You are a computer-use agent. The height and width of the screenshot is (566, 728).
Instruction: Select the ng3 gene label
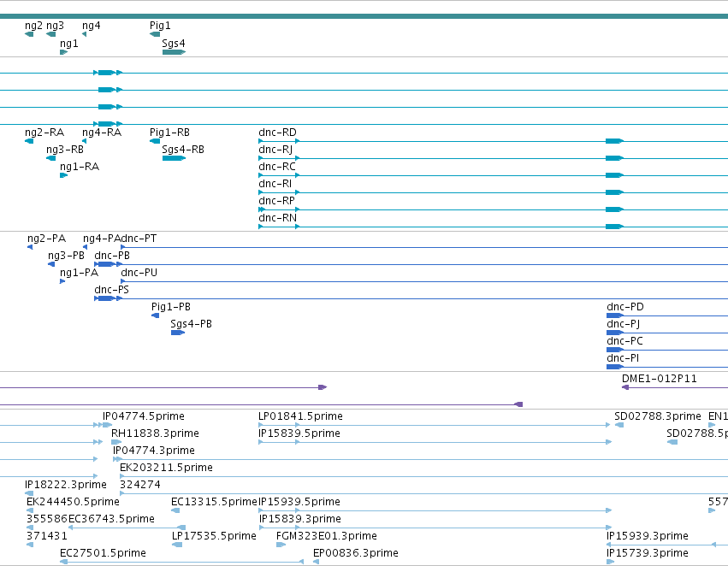click(x=55, y=26)
